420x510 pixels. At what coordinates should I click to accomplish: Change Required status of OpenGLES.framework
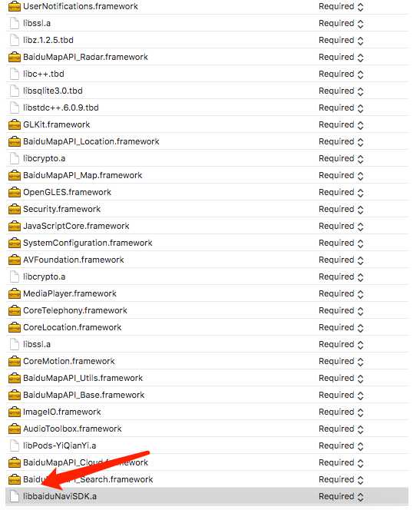point(341,193)
